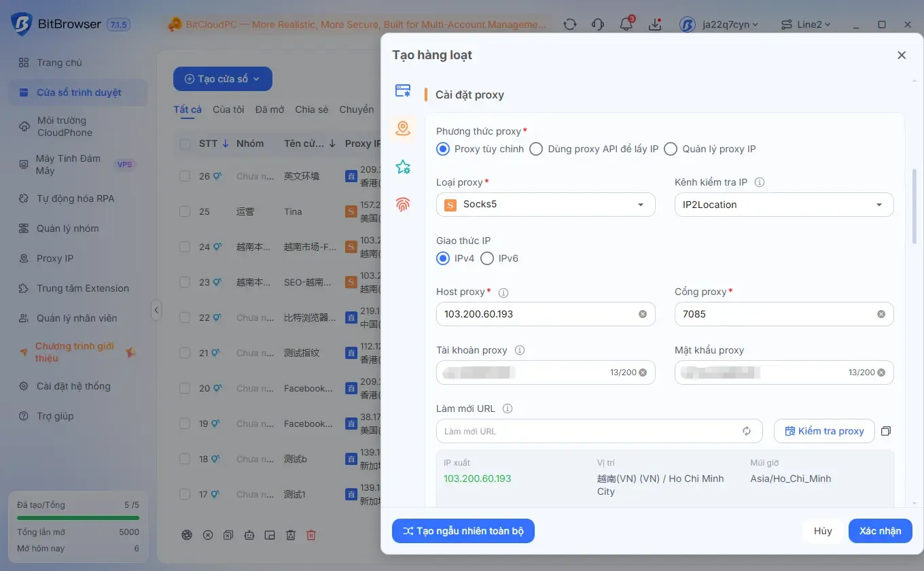Screen dimensions: 924x571
Task: Click the sync refresh icon in top bar
Action: [x=570, y=24]
